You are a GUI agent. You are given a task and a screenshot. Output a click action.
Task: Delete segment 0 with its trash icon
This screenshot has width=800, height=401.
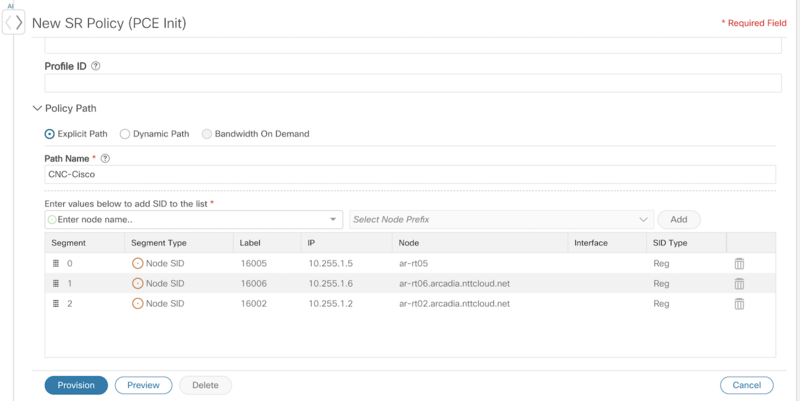tap(739, 264)
